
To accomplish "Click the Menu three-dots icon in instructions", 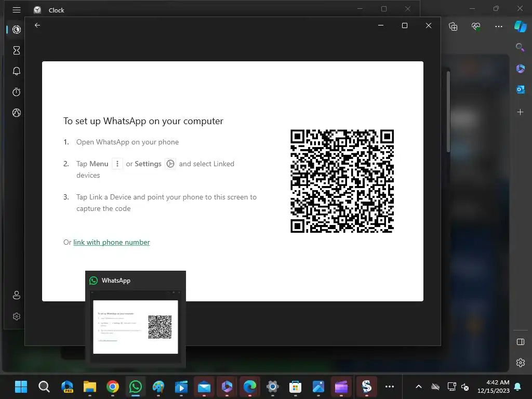I will pos(117,164).
